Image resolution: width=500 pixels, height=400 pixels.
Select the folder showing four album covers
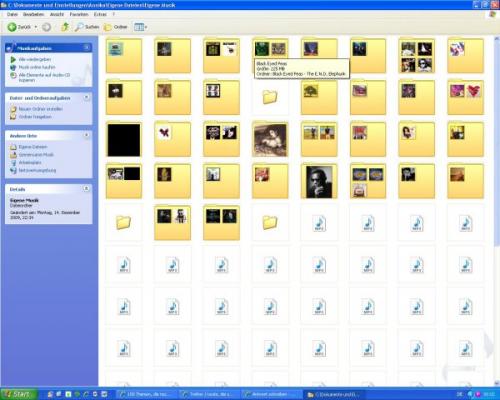[416, 56]
